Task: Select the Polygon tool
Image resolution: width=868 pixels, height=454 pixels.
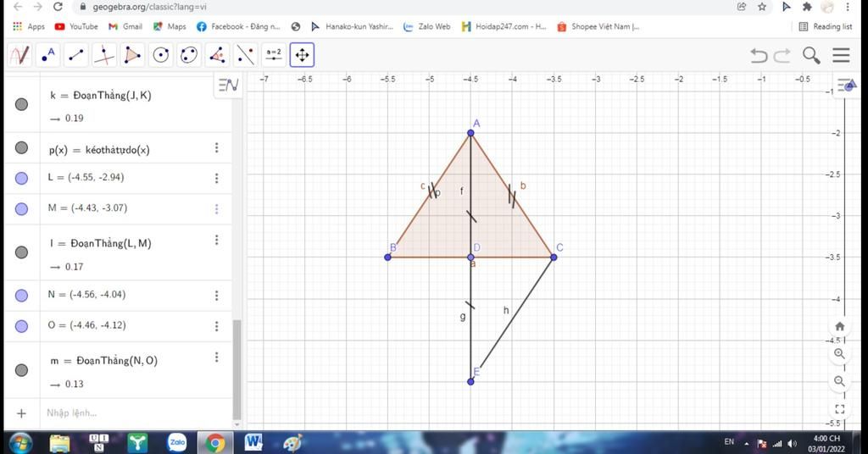Action: [x=132, y=55]
